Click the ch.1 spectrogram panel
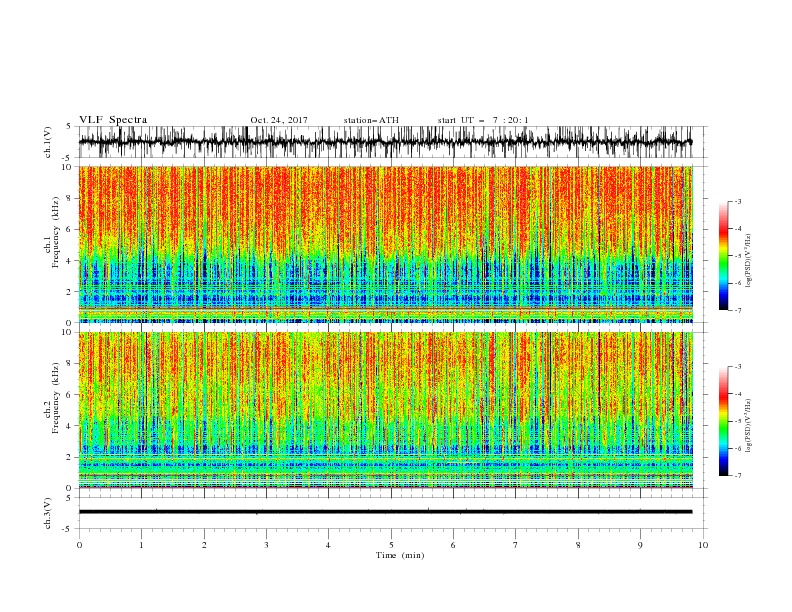 385,244
